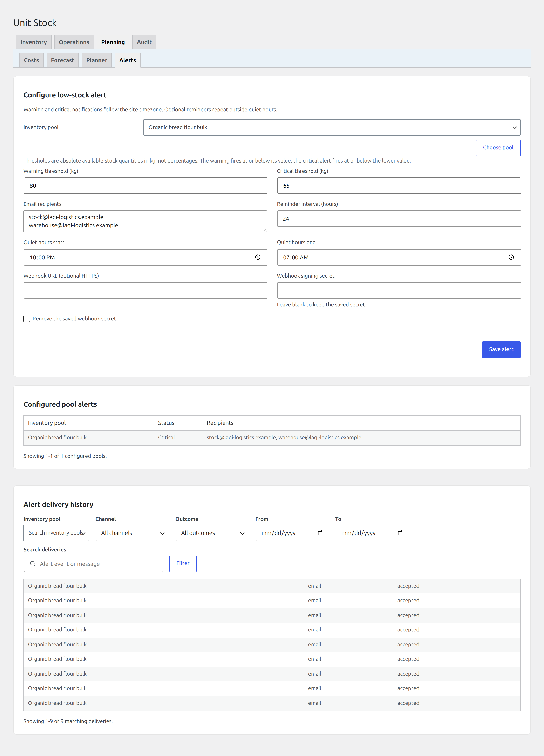Click the Configure low-stock alert heading

click(65, 95)
